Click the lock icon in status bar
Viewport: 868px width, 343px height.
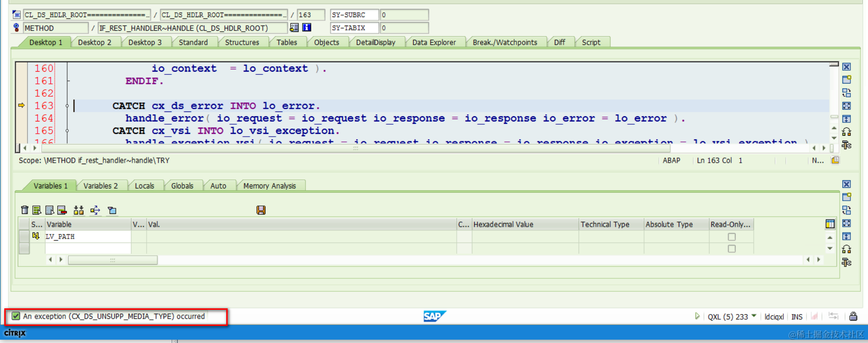[853, 316]
